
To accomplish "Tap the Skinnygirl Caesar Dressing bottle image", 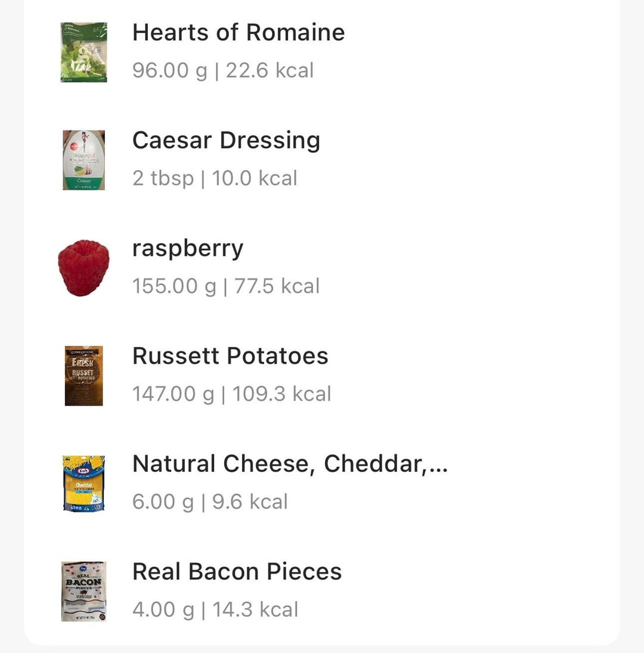I will 83,160.
